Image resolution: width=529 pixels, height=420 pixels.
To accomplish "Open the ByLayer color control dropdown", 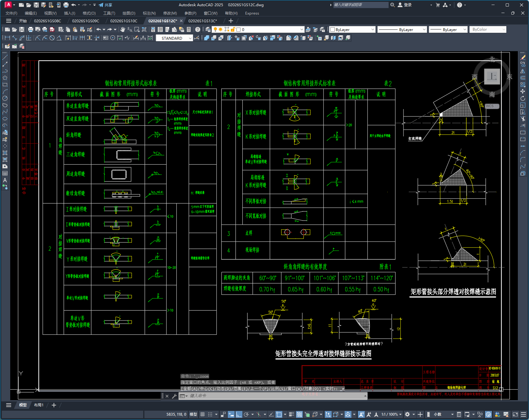I will pos(373,29).
